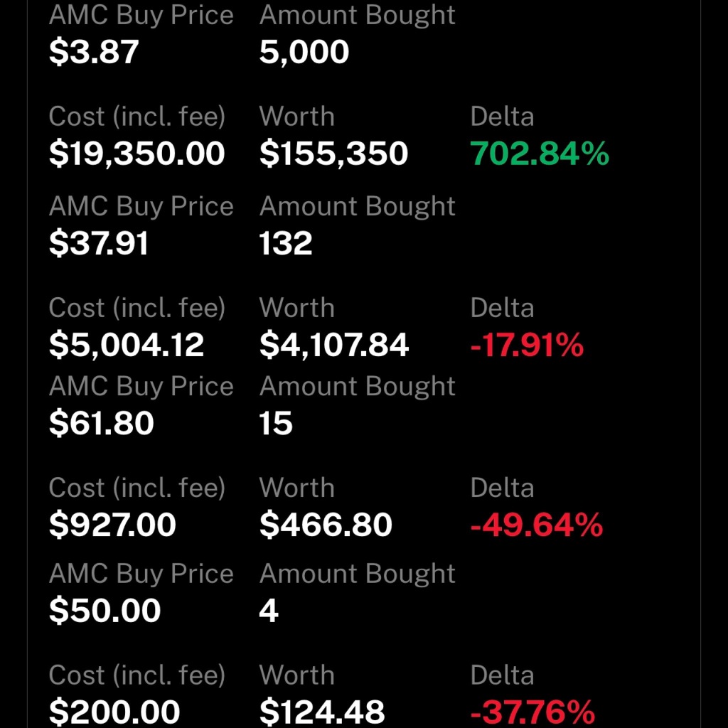This screenshot has height=728, width=728.
Task: Click the red -17.91% delta
Action: click(x=527, y=345)
